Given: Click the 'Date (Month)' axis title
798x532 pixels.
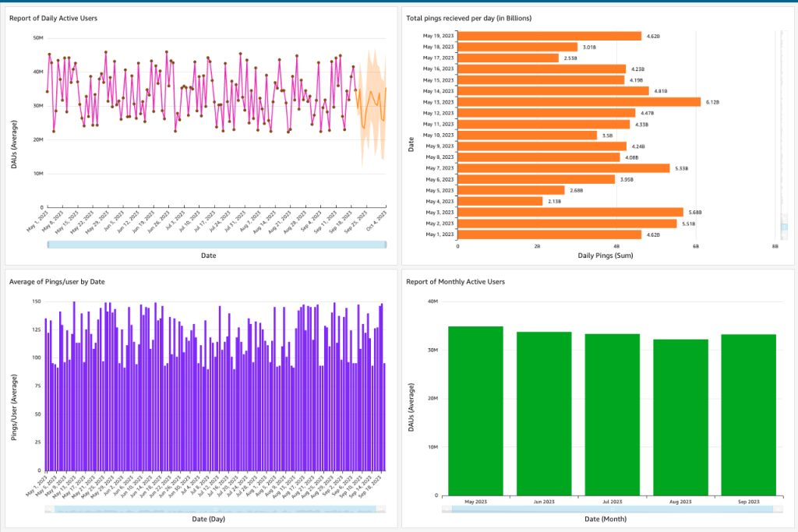Looking at the screenshot, I should tap(605, 519).
